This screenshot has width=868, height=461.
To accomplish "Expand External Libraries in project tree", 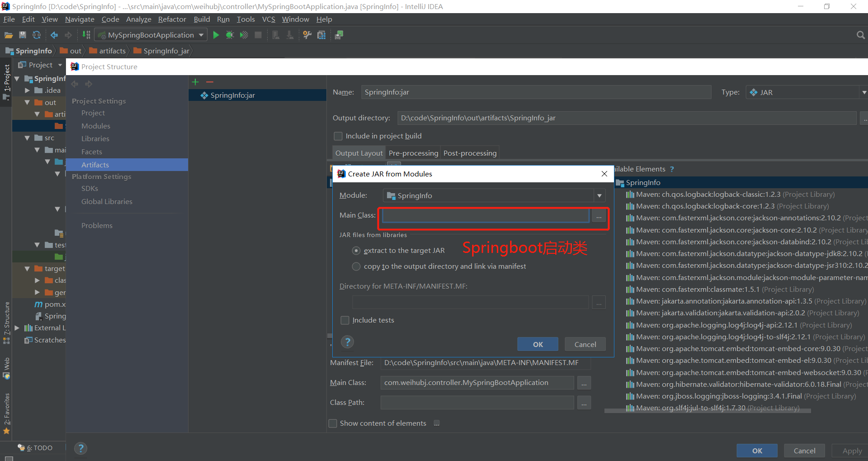I will (x=17, y=328).
